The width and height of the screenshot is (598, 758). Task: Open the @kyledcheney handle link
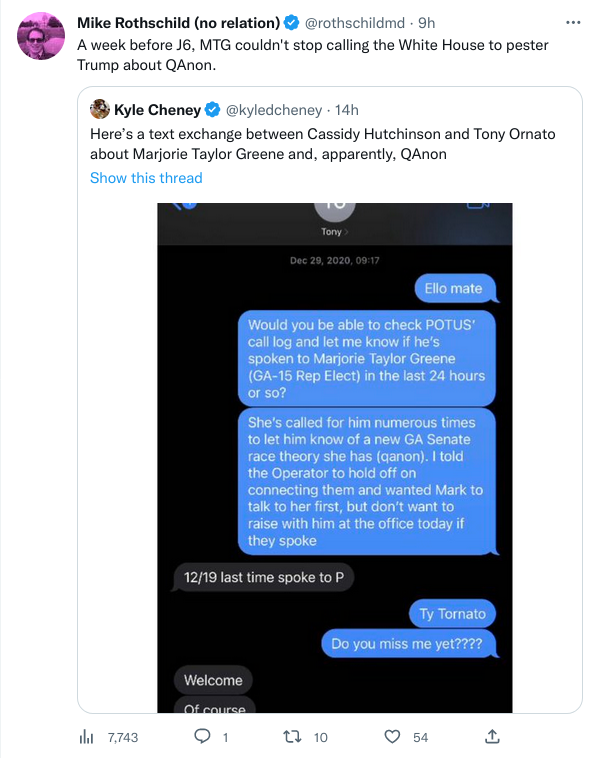pos(274,110)
